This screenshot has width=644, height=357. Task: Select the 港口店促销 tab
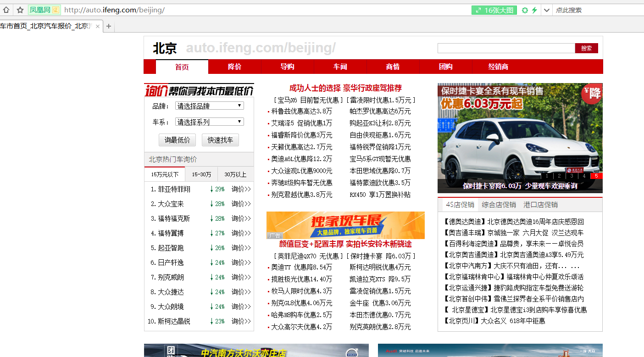[x=540, y=205]
